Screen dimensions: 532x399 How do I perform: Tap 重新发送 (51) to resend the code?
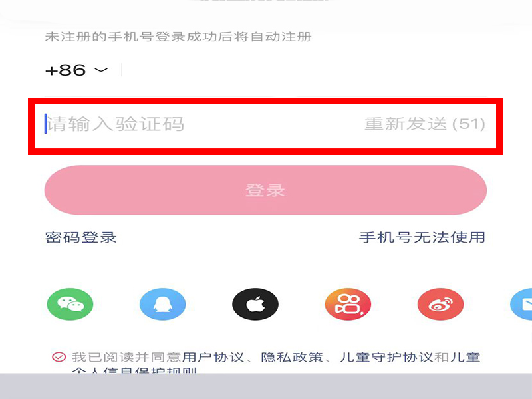(x=425, y=124)
